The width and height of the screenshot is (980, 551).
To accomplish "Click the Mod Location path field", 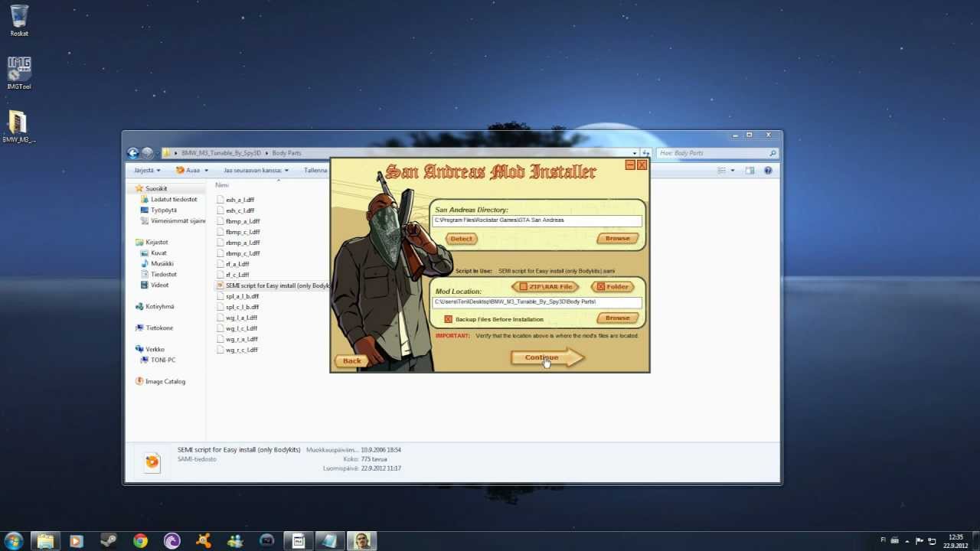I will point(537,302).
